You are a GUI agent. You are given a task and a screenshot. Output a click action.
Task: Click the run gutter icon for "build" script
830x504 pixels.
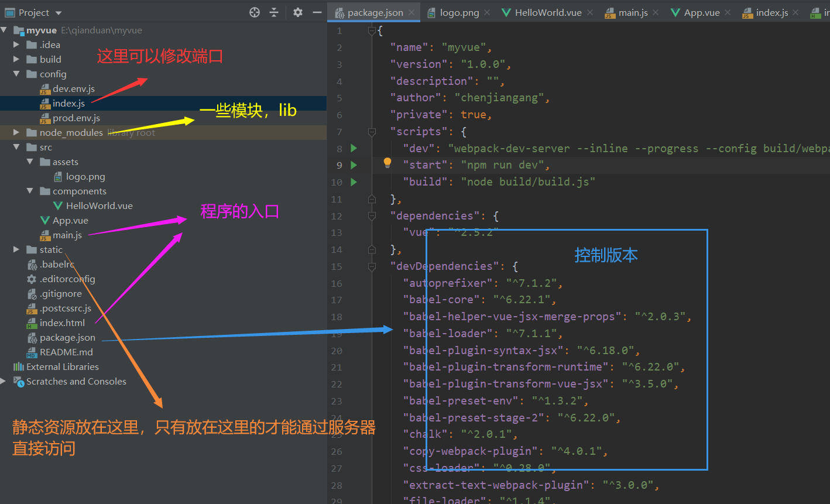(x=354, y=182)
